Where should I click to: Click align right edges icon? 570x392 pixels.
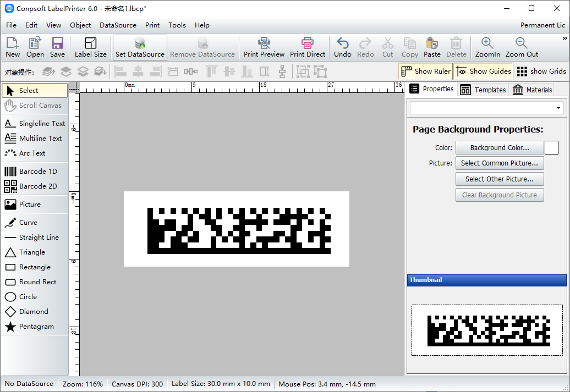coord(155,71)
